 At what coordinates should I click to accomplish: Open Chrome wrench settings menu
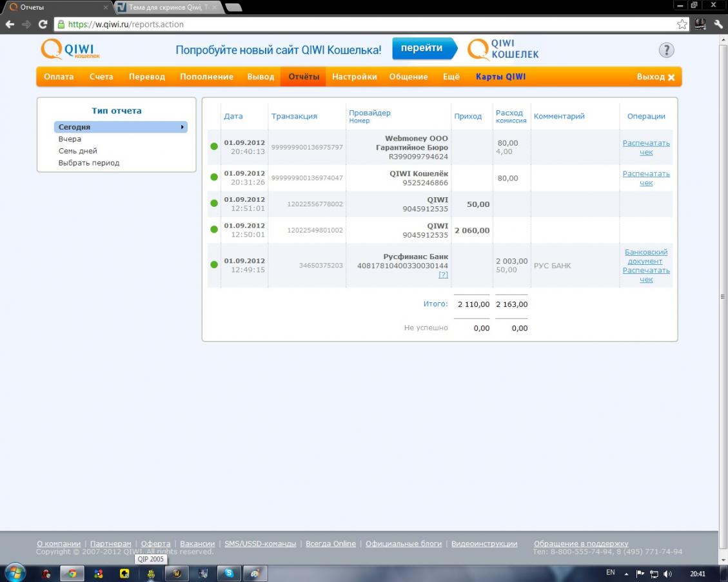[x=718, y=24]
